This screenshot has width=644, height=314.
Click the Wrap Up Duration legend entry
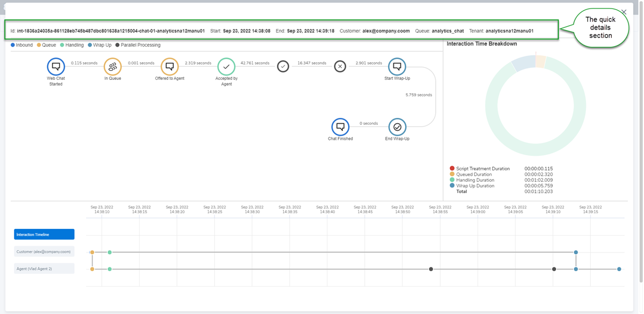tap(472, 186)
